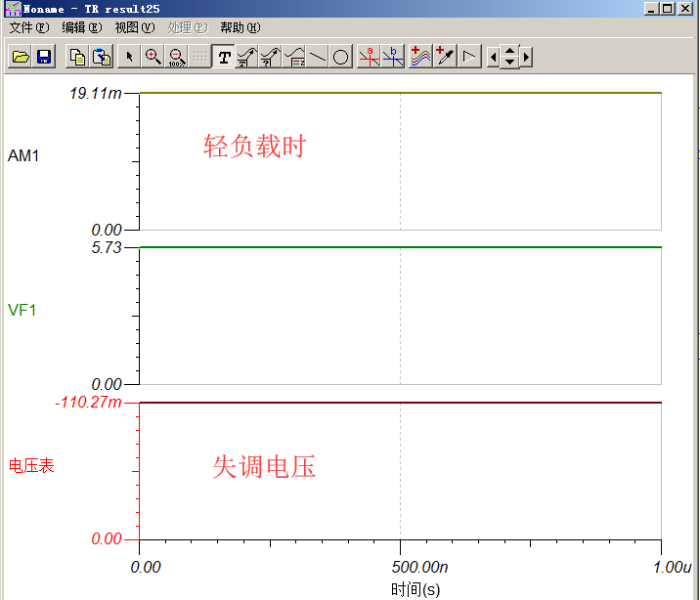The height and width of the screenshot is (600, 700).
Task: Click the right arrow navigation button
Action: [526, 58]
